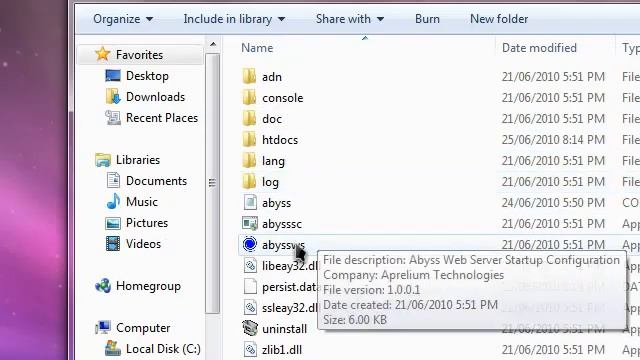Open the Pictures library icon
640x360 pixels.
(x=113, y=223)
